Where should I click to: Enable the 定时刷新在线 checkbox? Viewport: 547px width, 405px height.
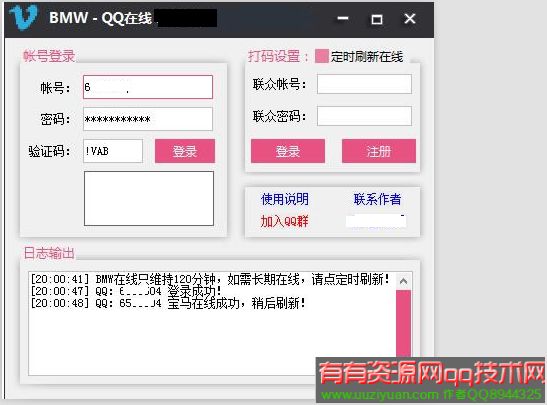[321, 56]
